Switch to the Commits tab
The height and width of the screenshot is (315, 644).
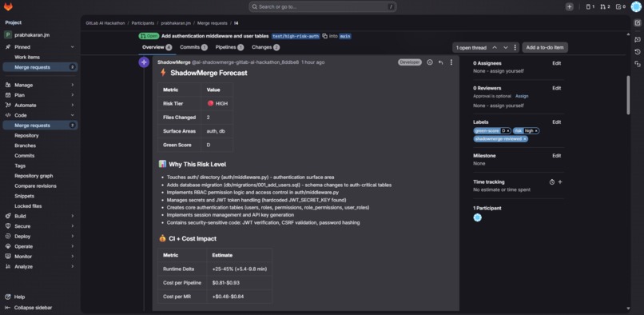click(193, 47)
